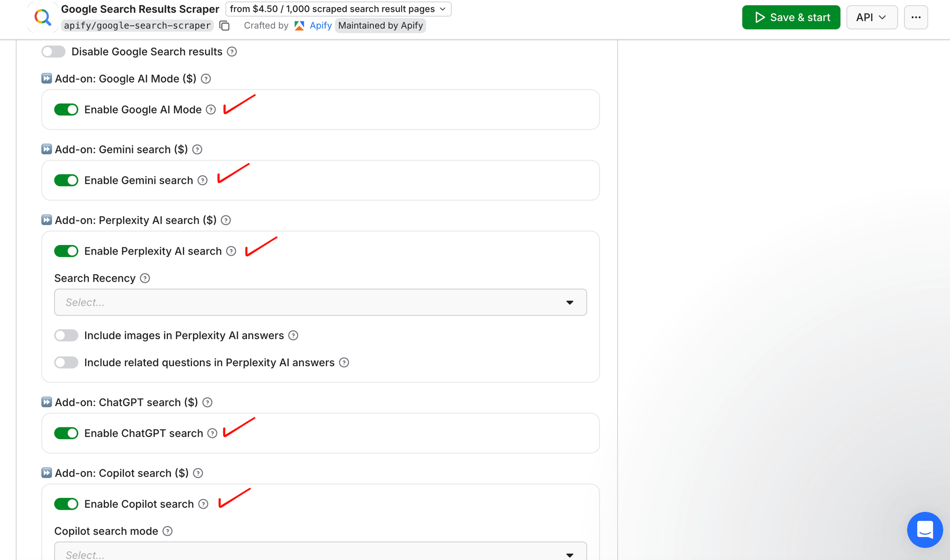Collapse the Add-on: ChatGPT search section
Image resolution: width=950 pixels, height=560 pixels.
47,402
